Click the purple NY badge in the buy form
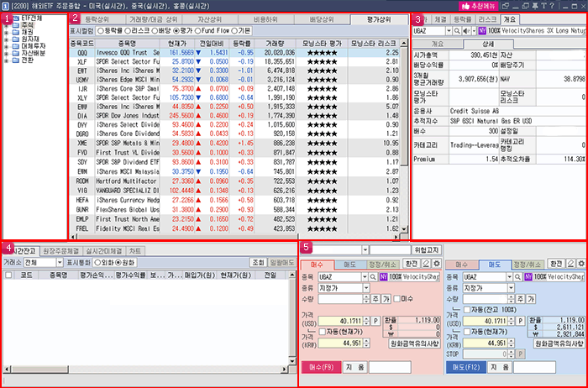This screenshot has height=388, width=588. [383, 277]
